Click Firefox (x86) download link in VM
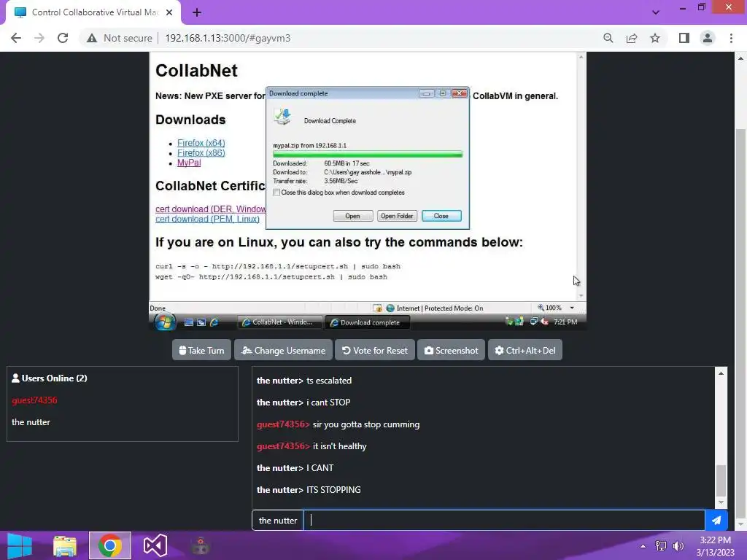The height and width of the screenshot is (560, 747). coord(201,153)
